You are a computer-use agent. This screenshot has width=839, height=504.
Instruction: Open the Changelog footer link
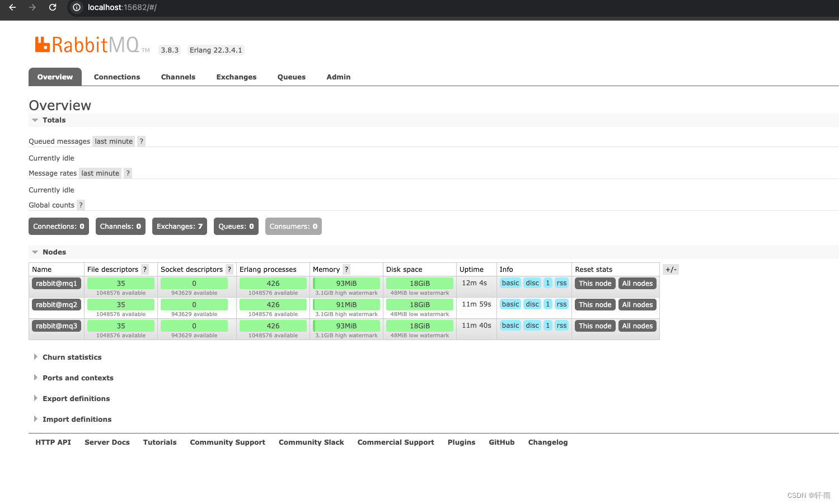coord(548,442)
